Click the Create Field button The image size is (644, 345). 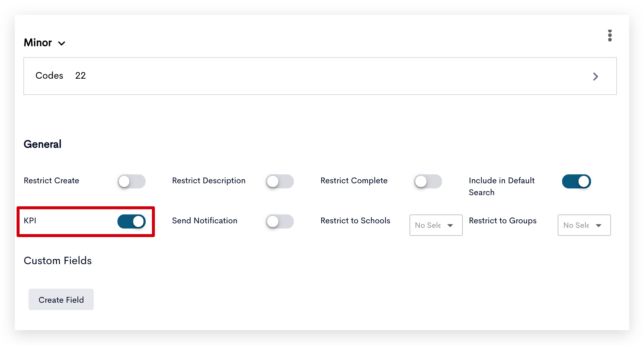[x=61, y=299]
